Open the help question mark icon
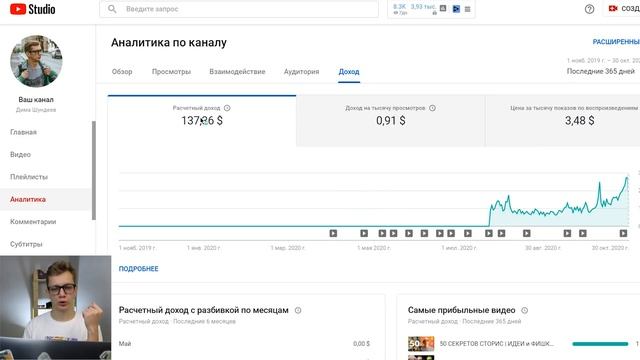640x360 pixels. pos(589,9)
